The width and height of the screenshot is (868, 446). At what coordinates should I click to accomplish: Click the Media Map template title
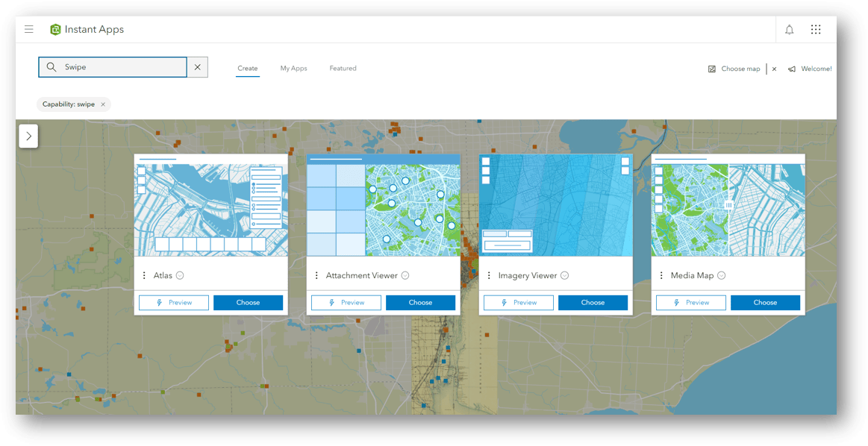coord(693,275)
